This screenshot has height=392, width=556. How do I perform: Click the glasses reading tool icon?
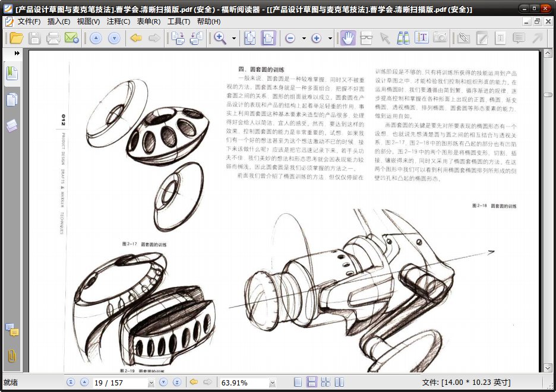click(x=367, y=38)
